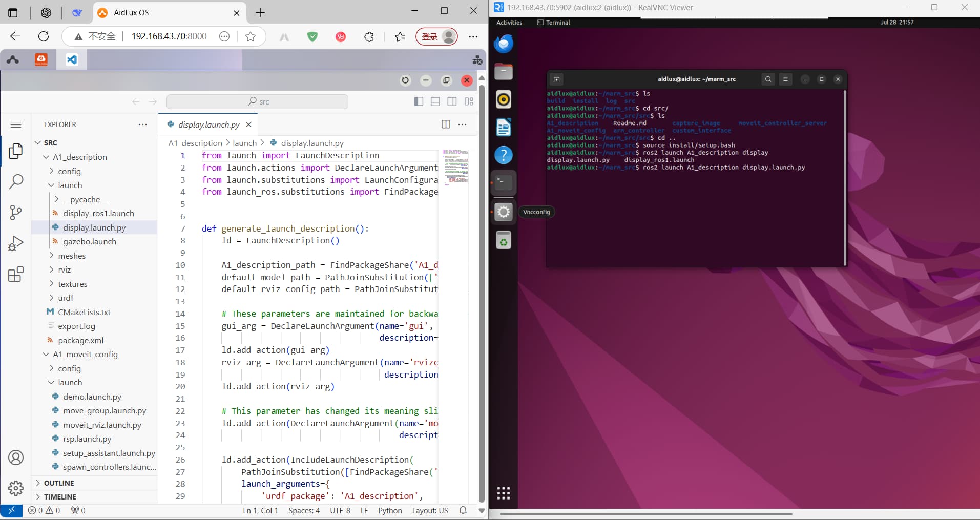Click the editor minimap code preview
980x520 pixels.
[x=455, y=167]
